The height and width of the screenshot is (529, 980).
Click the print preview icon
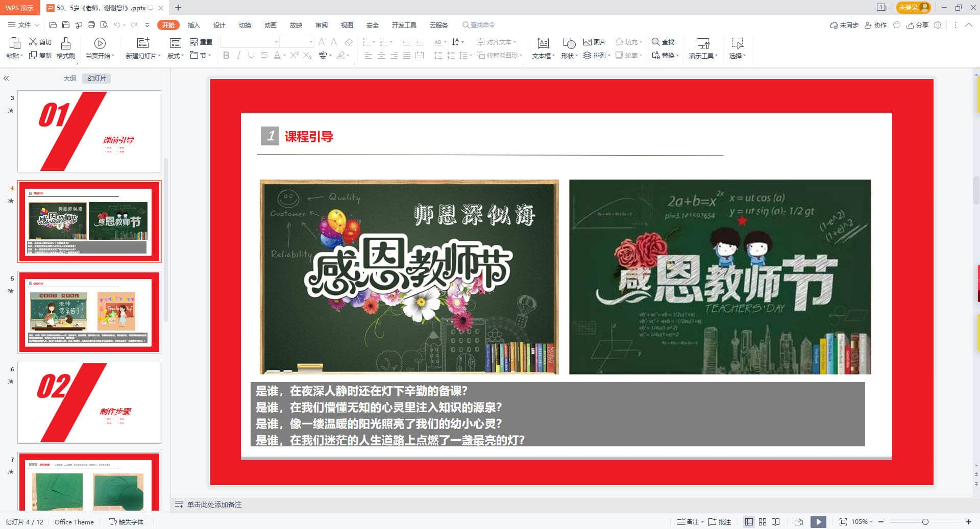(x=104, y=25)
